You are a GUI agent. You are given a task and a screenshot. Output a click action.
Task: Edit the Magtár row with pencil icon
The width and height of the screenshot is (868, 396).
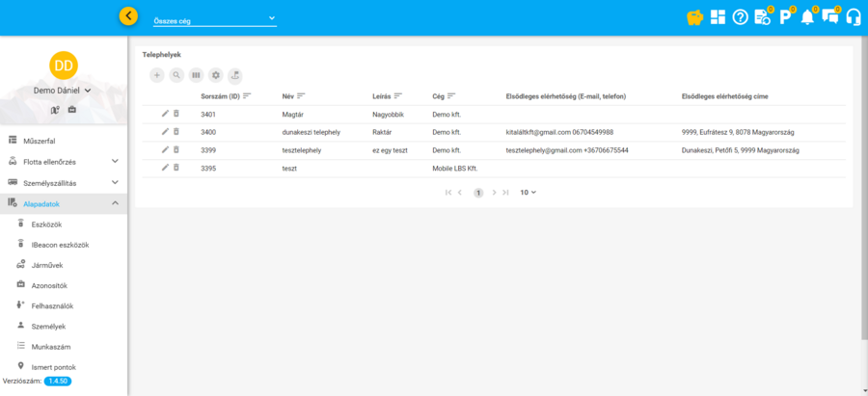click(x=165, y=114)
